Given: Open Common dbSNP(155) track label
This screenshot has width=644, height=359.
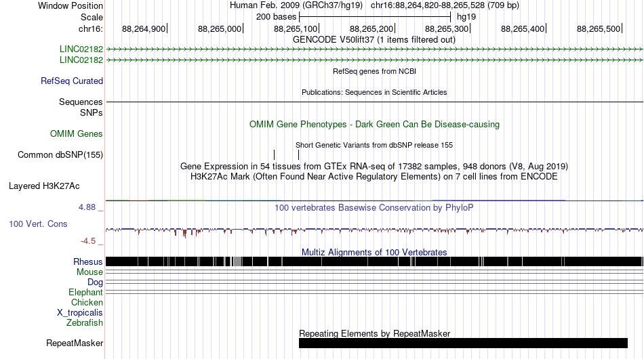Looking at the screenshot, I should tap(60, 154).
